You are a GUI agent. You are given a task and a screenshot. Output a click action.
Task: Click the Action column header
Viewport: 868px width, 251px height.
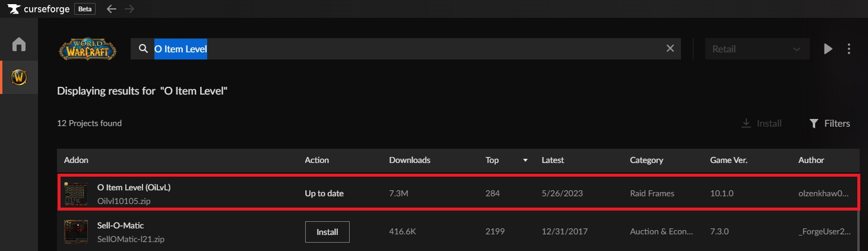316,160
